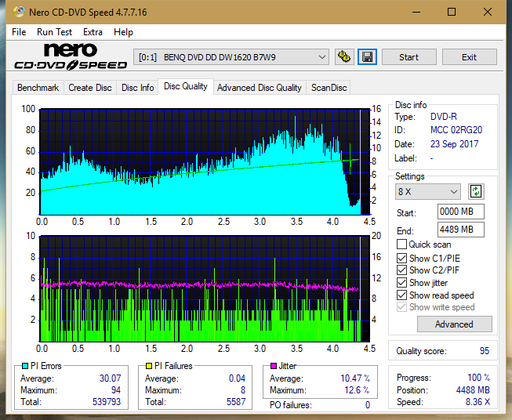
Task: Click the Start button
Action: pyautogui.click(x=409, y=57)
